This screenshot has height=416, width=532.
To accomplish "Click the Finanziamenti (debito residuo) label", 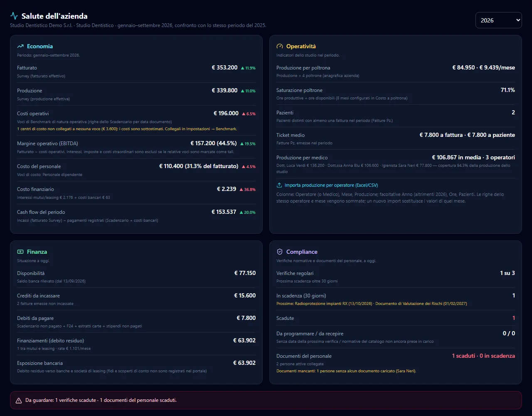I will (x=50, y=341).
